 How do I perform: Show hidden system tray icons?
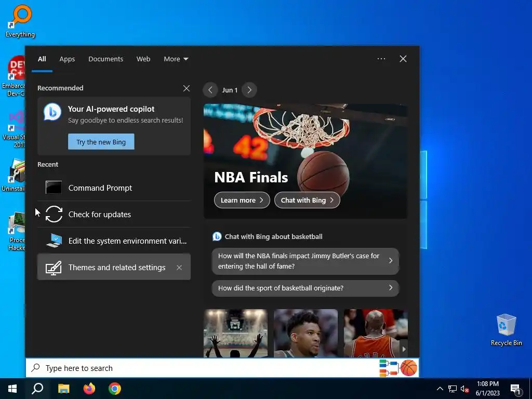pyautogui.click(x=440, y=389)
